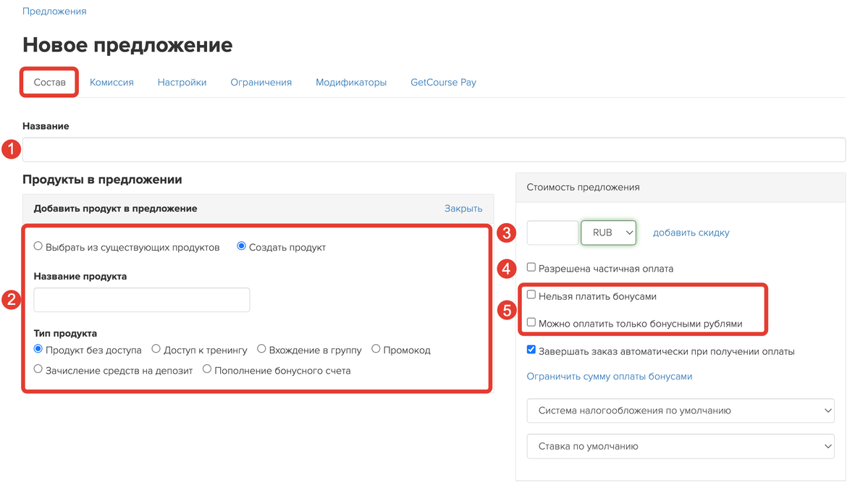Switch to the Состав tab
This screenshot has width=868, height=486.
point(49,83)
